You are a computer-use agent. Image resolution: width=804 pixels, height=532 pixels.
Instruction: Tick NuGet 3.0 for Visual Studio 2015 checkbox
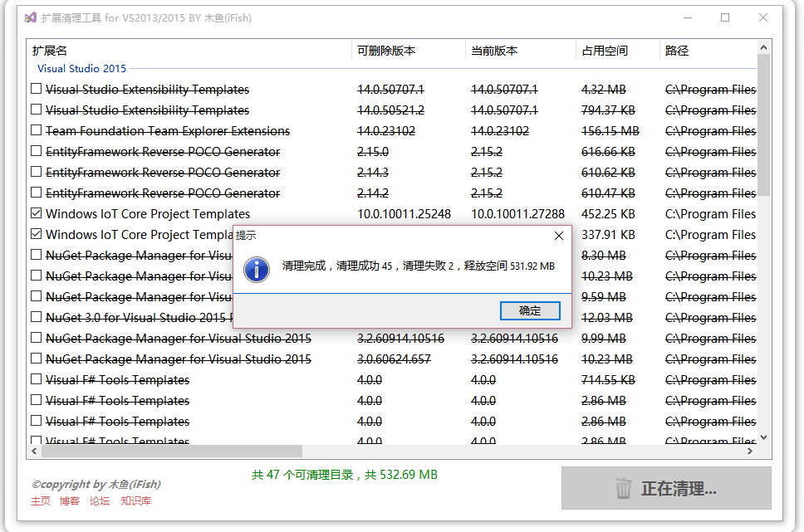(x=36, y=317)
